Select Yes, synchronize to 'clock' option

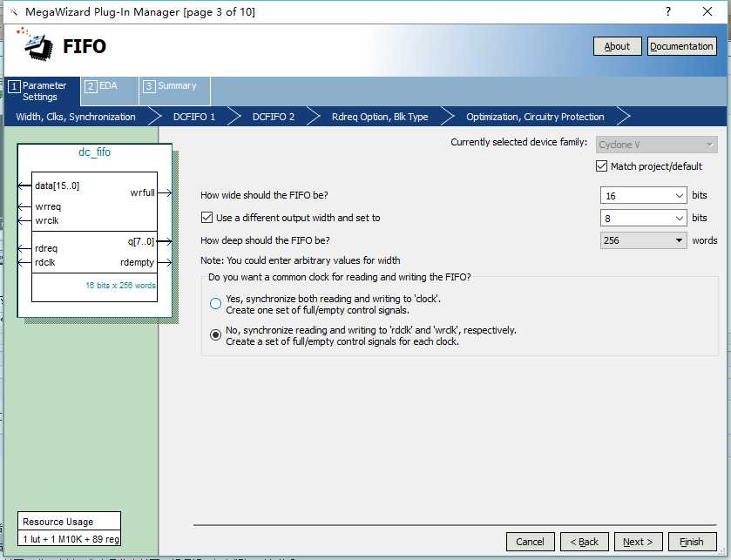pos(215,304)
